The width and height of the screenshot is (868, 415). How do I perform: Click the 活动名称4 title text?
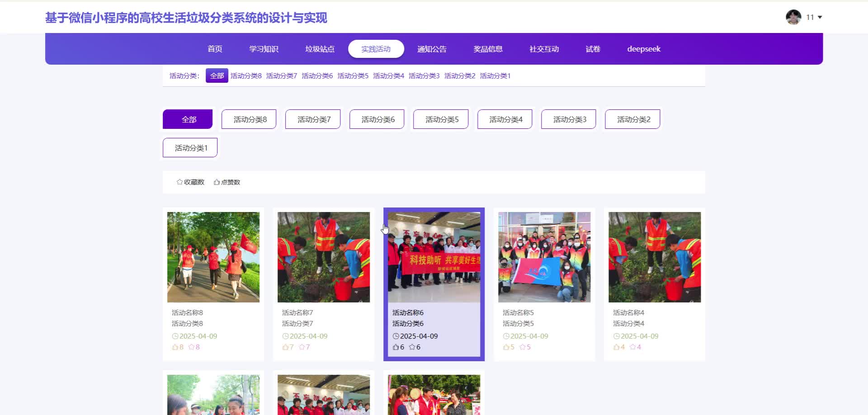point(628,313)
